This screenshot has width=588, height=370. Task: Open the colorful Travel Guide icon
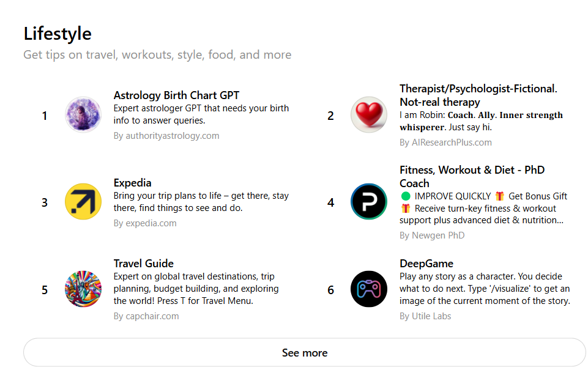point(83,289)
